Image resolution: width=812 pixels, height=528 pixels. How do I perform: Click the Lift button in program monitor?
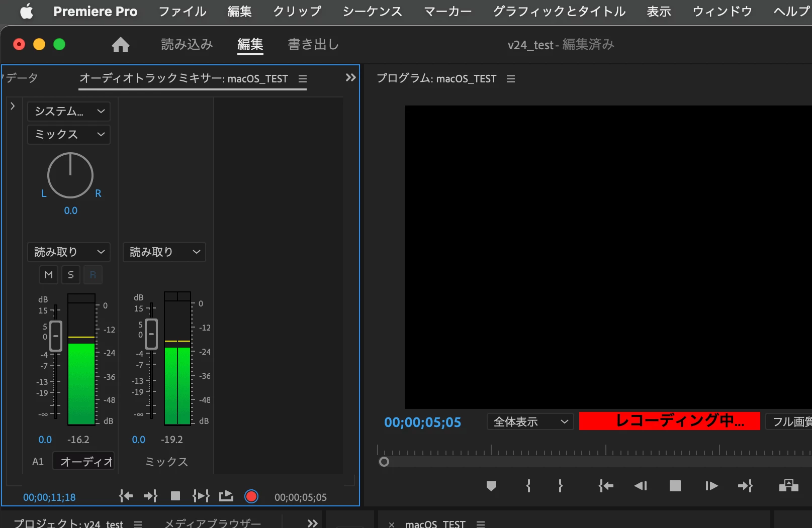[x=788, y=486]
